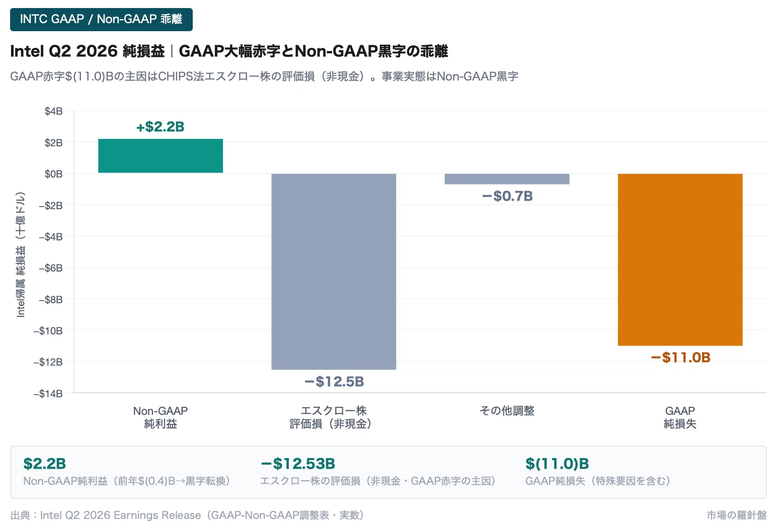Click the GAAP 純損失 axis label

click(x=680, y=417)
